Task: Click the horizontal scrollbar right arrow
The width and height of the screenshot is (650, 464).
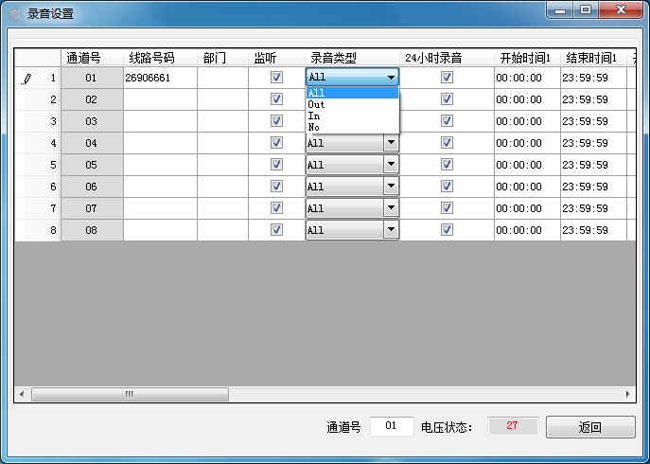Action: pos(629,394)
